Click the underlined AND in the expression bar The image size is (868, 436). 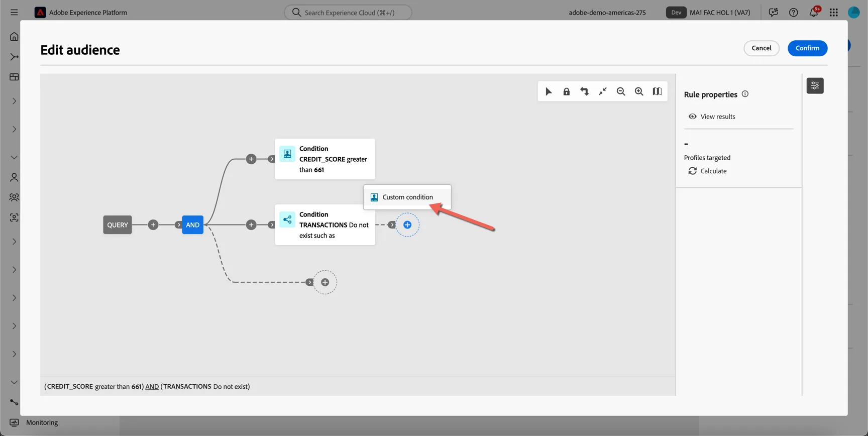point(152,387)
